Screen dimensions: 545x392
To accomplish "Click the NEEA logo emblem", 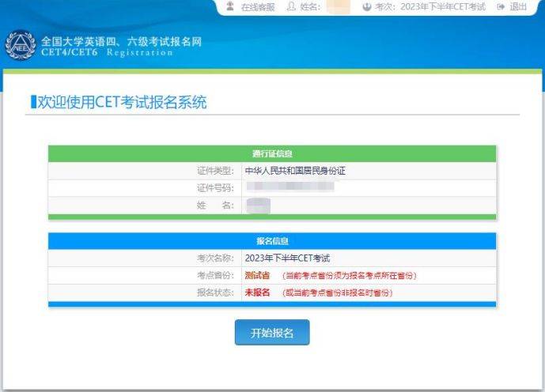I will click(21, 46).
